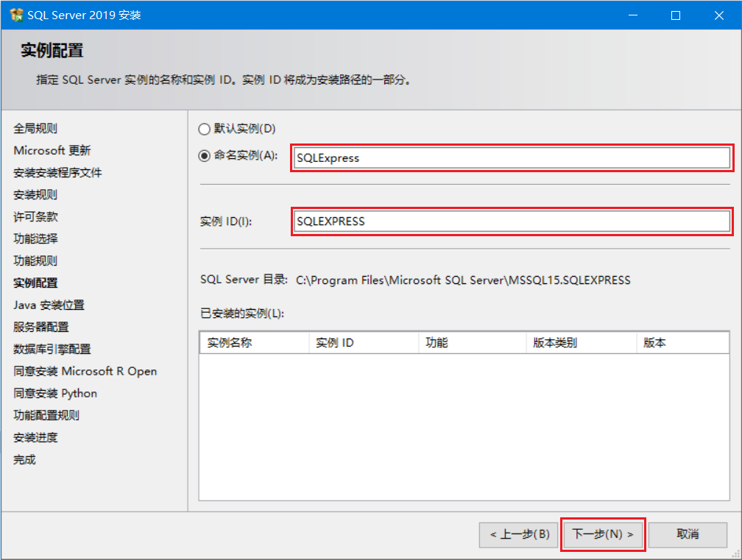This screenshot has width=742, height=560.
Task: Click the SQL Server setup title bar icon
Action: pyautogui.click(x=16, y=15)
